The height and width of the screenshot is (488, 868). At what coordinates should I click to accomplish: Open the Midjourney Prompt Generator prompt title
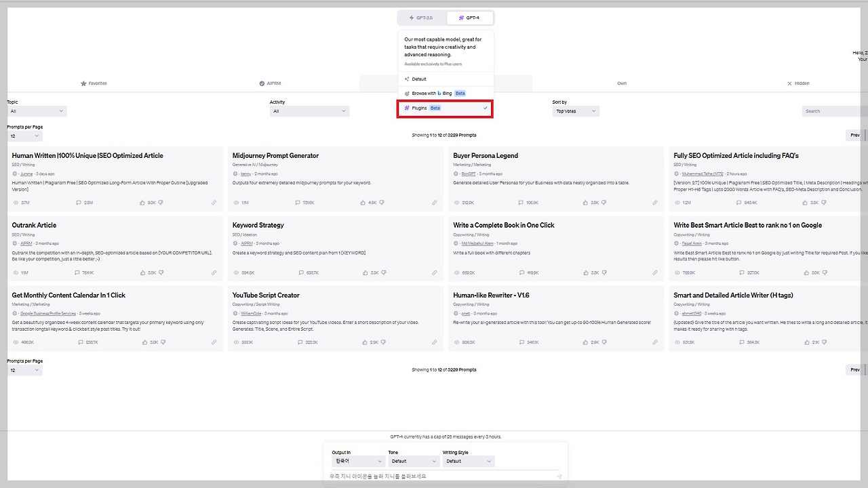pos(275,156)
